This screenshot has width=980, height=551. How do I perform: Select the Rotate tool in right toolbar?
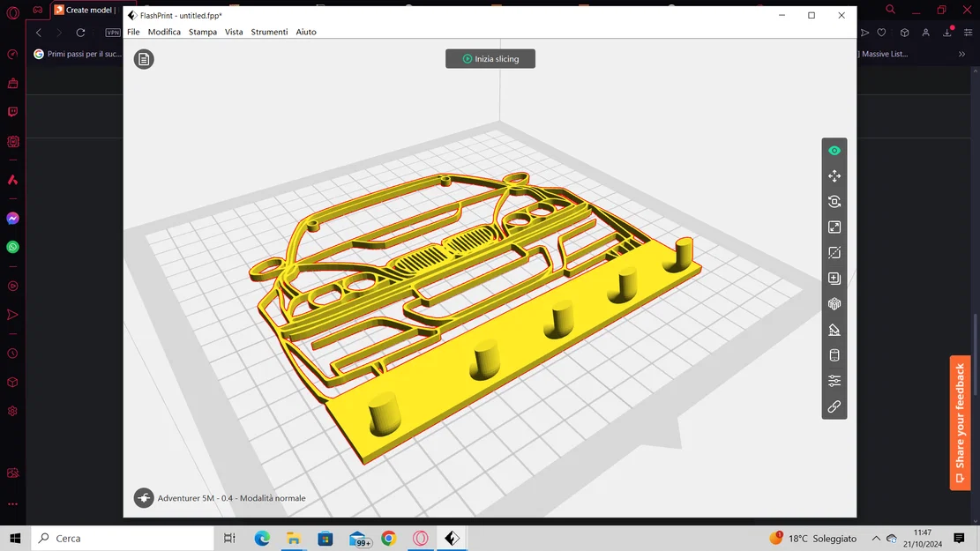click(834, 202)
